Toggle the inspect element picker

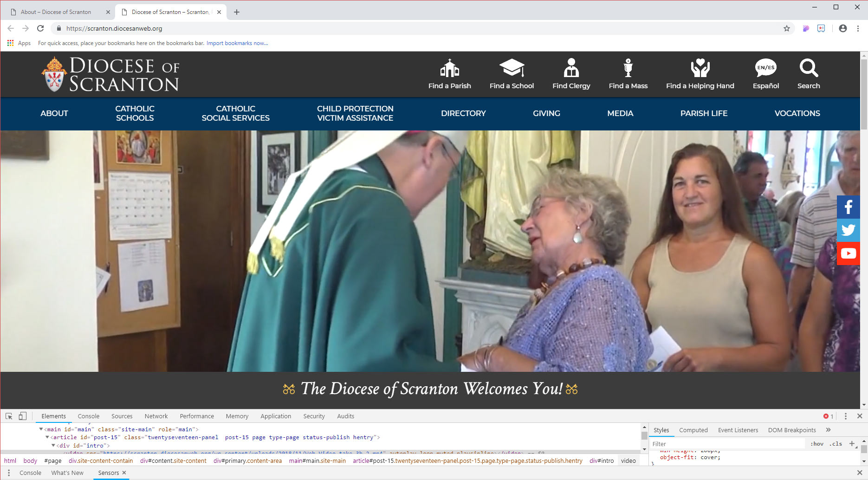pyautogui.click(x=9, y=416)
